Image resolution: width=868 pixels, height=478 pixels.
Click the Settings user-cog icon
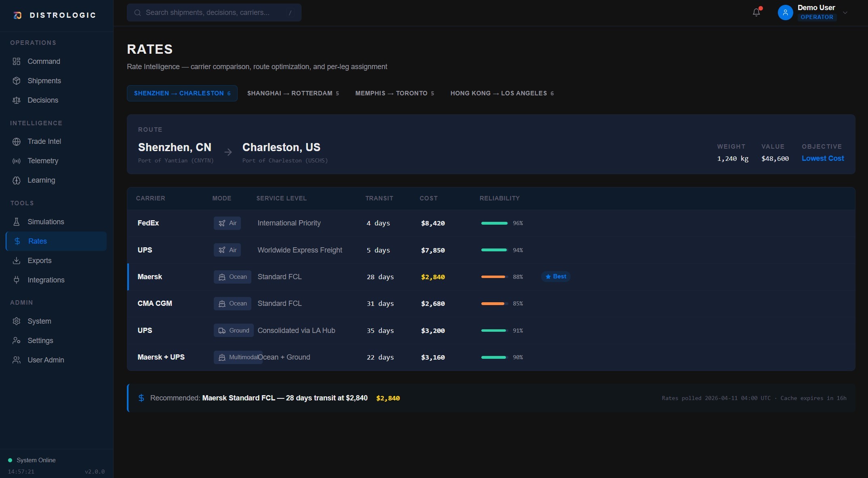click(17, 341)
